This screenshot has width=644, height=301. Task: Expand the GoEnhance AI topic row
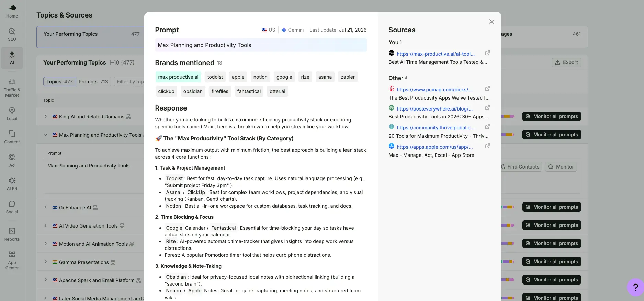[45, 207]
